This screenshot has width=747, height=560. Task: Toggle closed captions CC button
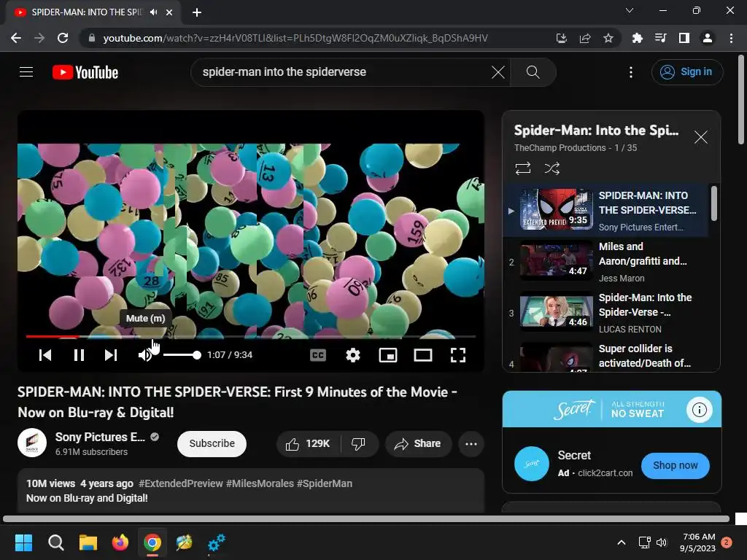pos(318,355)
